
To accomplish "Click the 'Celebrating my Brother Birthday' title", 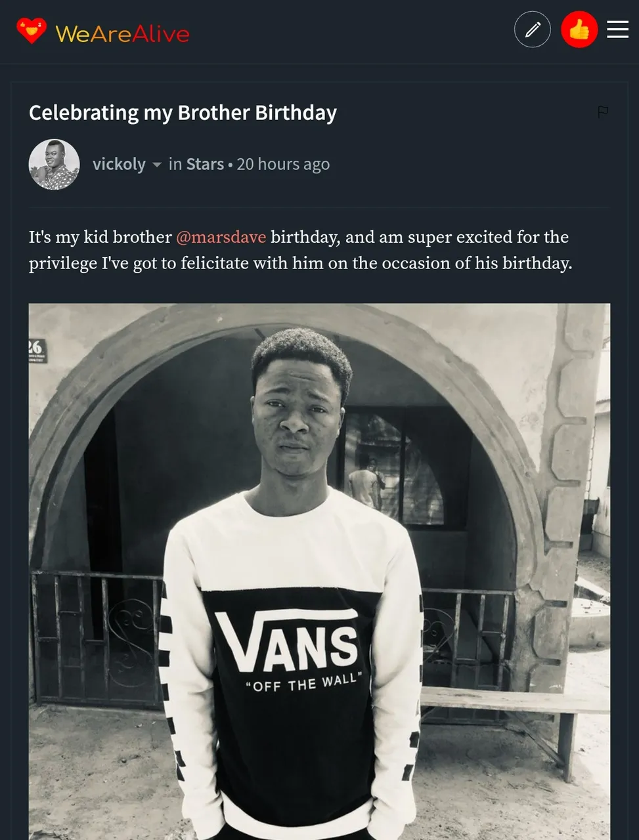I will tap(183, 113).
